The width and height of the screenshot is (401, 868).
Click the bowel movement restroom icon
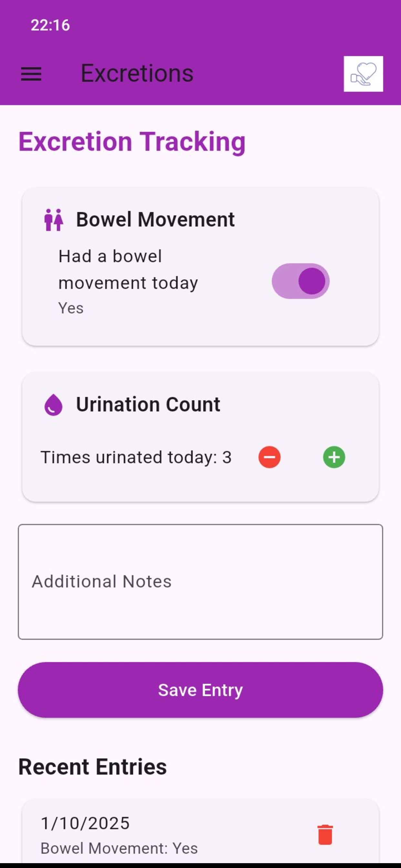(x=54, y=220)
